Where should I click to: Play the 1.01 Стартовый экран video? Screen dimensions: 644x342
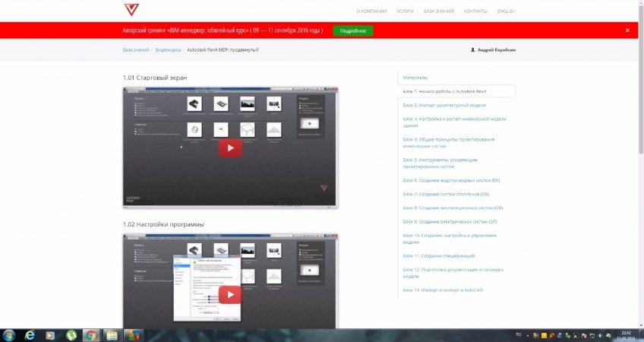[230, 148]
